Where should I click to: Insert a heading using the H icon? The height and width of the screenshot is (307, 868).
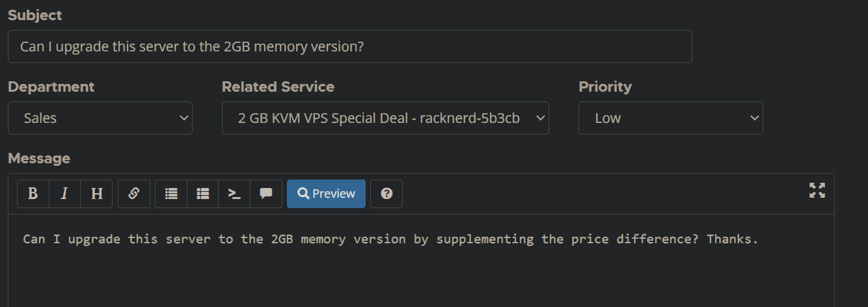[96, 194]
